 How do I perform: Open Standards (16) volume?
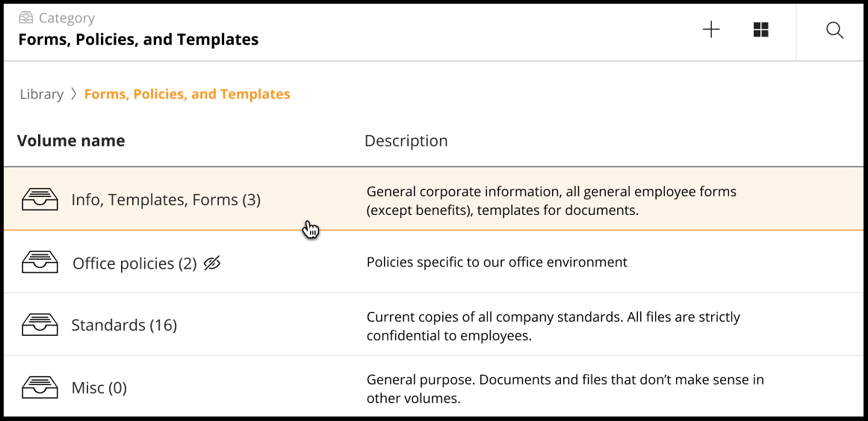point(124,325)
